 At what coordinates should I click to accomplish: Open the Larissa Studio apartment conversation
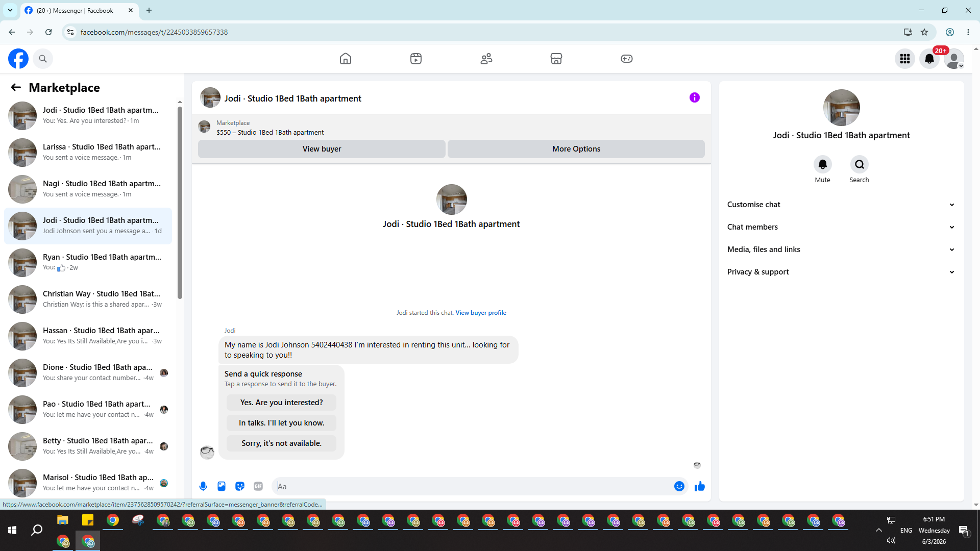(88, 153)
